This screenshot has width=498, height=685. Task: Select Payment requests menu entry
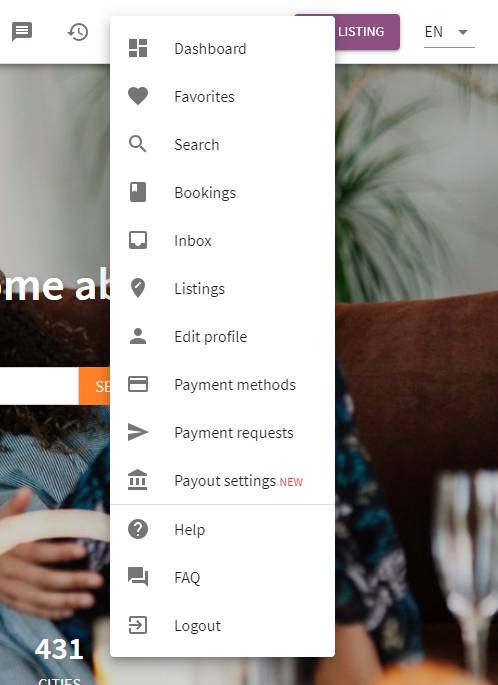click(x=223, y=432)
